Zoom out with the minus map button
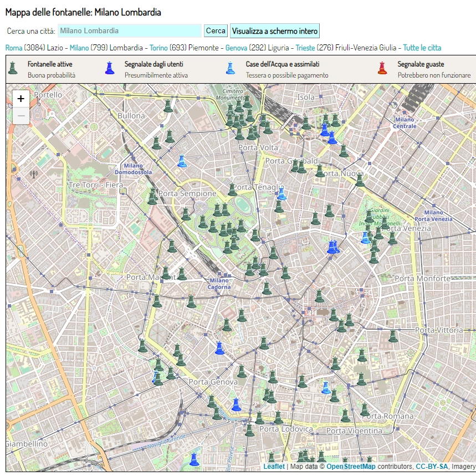476x476 pixels. (21, 116)
